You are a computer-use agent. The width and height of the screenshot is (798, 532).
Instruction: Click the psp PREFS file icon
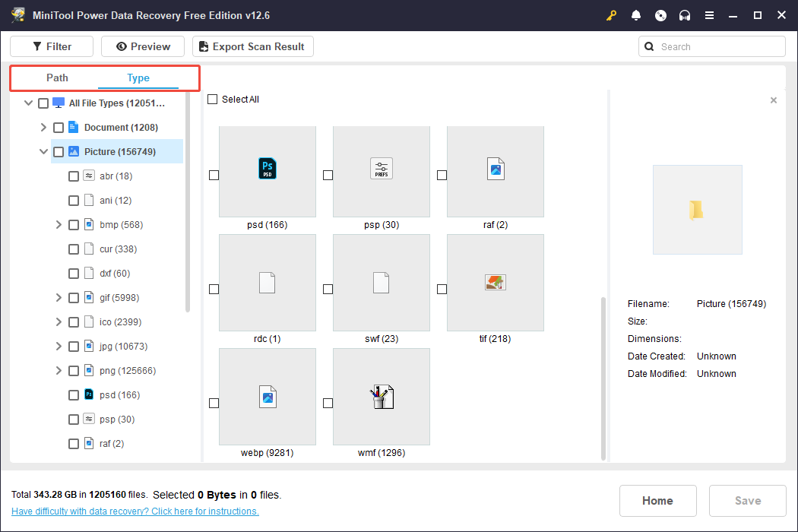382,169
